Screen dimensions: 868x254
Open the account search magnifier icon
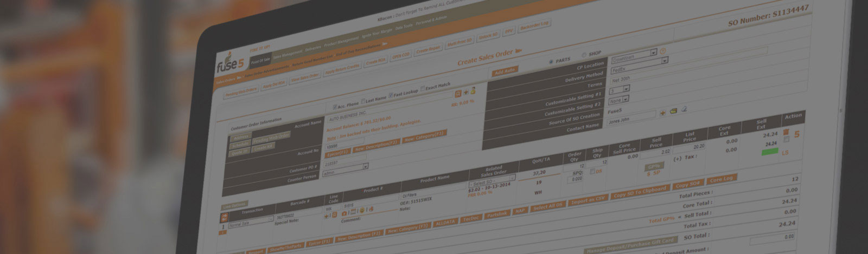[x=458, y=93]
